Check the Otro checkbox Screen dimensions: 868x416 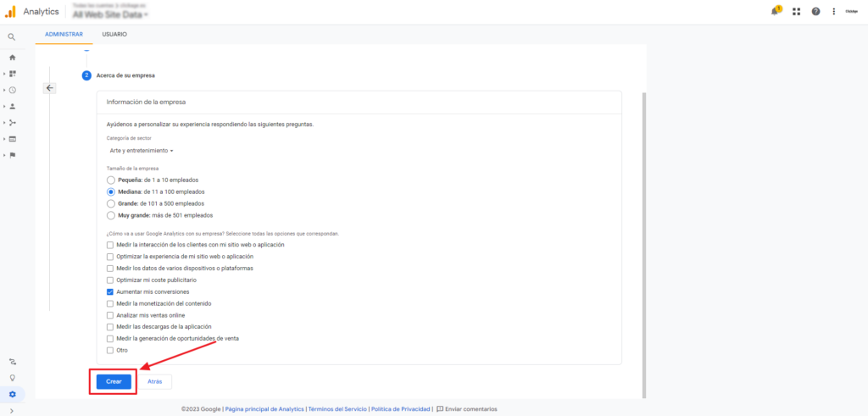109,350
